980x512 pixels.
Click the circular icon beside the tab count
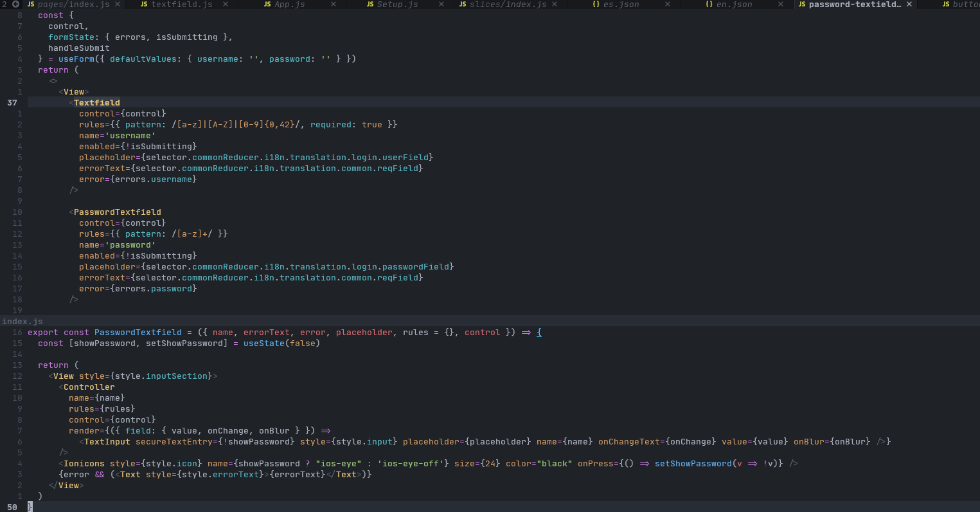15,5
